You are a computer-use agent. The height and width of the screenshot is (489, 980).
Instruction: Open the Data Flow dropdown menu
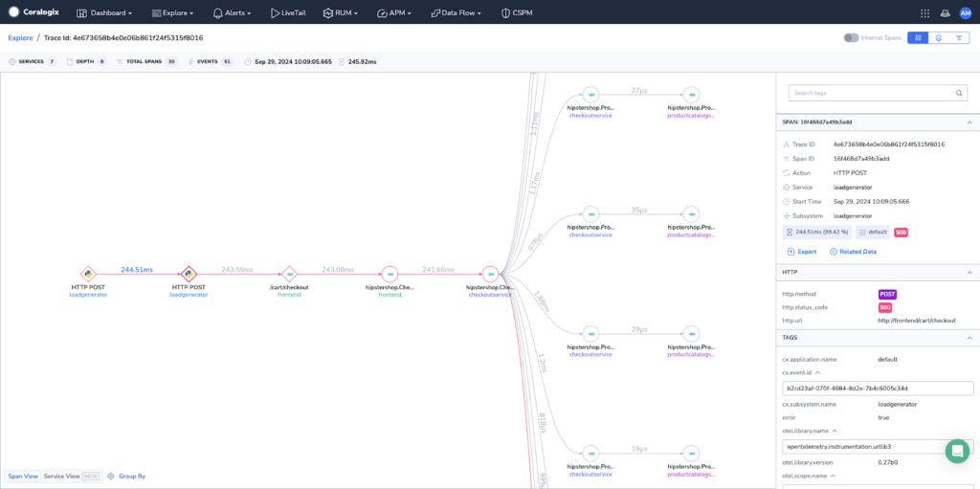point(457,12)
